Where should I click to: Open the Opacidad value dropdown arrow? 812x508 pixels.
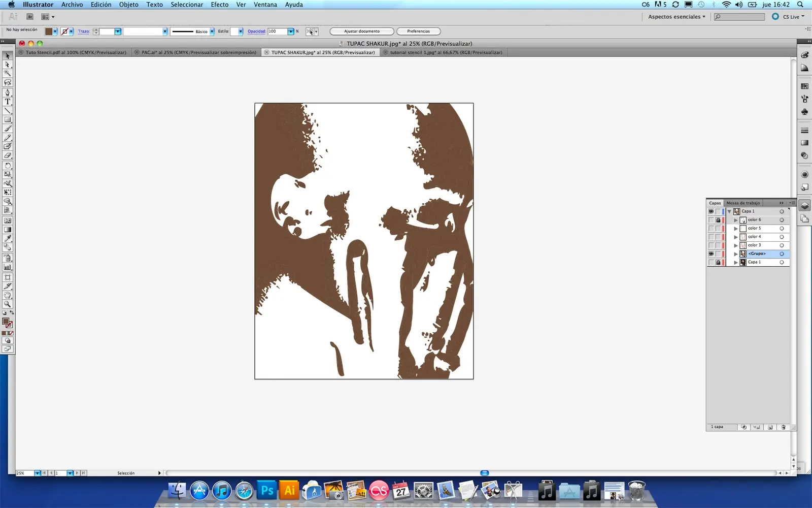pos(291,31)
